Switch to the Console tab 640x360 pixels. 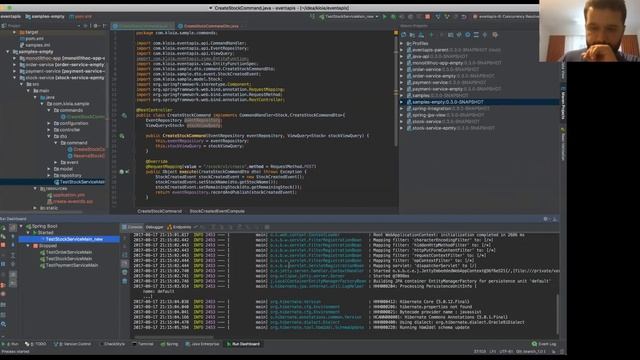133,227
